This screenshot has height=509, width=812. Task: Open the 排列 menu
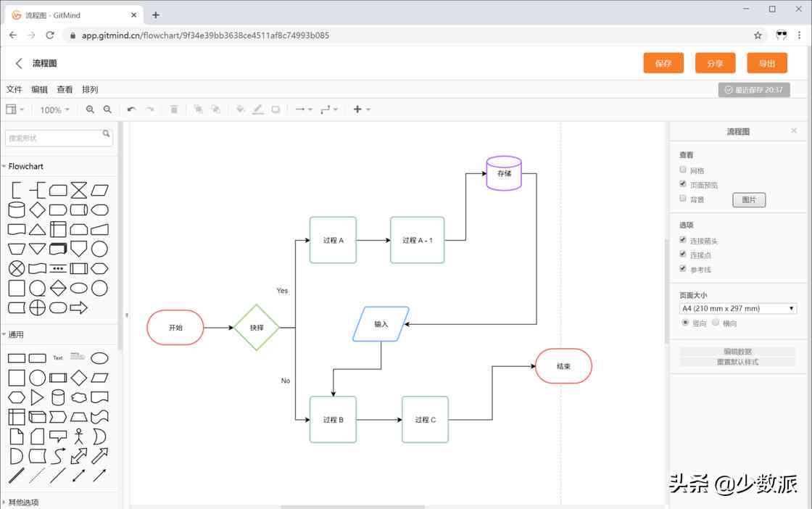(90, 89)
